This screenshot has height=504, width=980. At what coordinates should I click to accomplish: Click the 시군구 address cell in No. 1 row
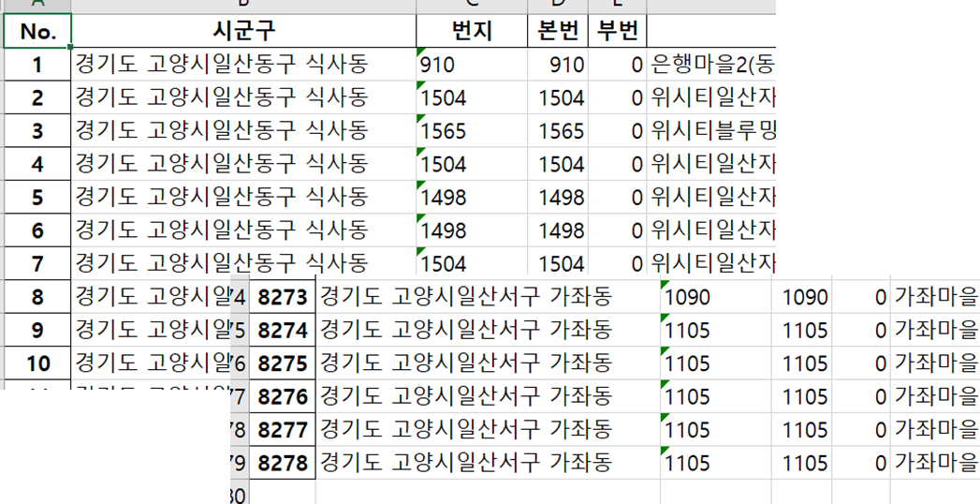243,65
